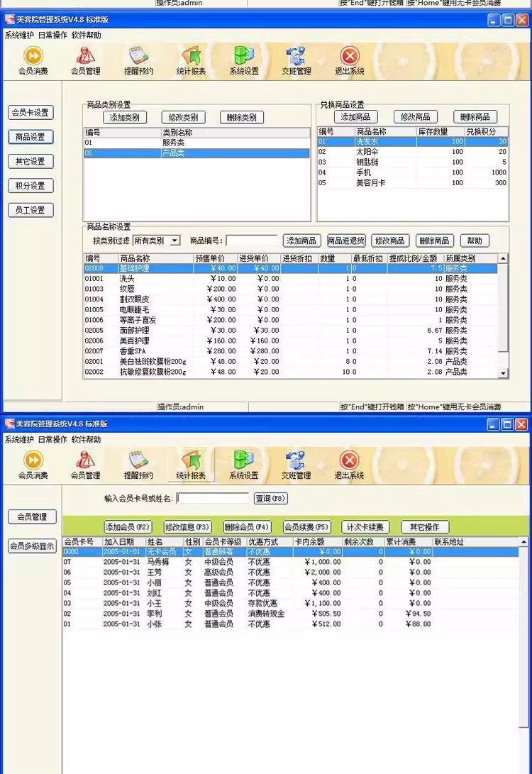
Task: Select member row 马秀梅
Action: (x=291, y=562)
